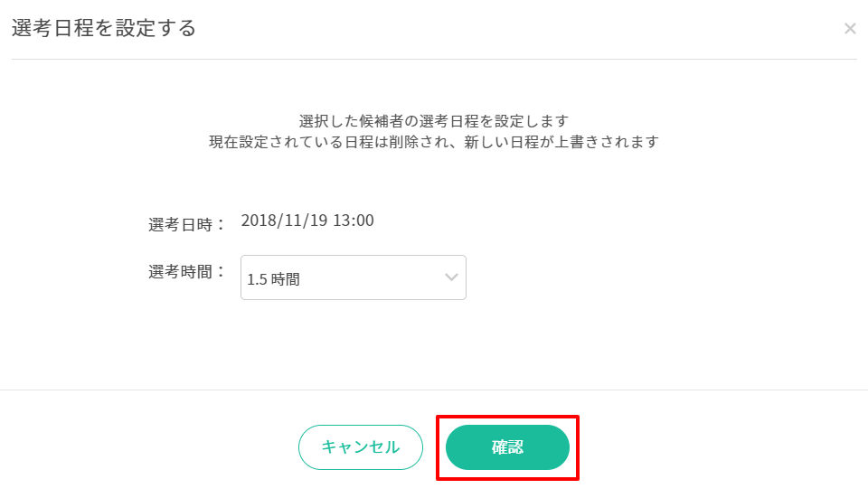Screen dimensions: 868x498
Task: Click the divider line above the footer buttons
Action: click(434, 390)
